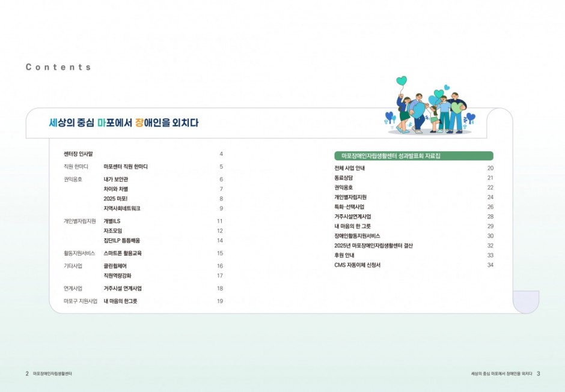
Task: Select '장애인활동지원서비스' entry
Action: (x=357, y=236)
